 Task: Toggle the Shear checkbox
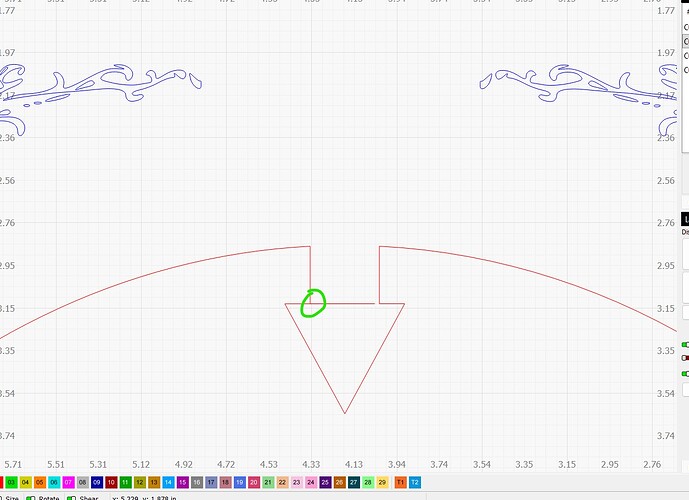[x=71, y=497]
